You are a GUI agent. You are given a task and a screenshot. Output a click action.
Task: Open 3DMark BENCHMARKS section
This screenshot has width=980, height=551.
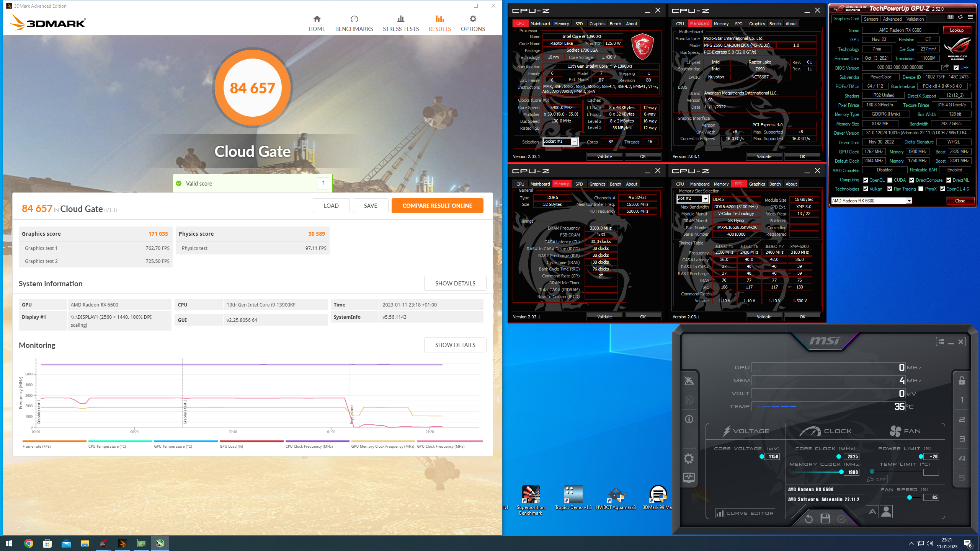(x=354, y=24)
